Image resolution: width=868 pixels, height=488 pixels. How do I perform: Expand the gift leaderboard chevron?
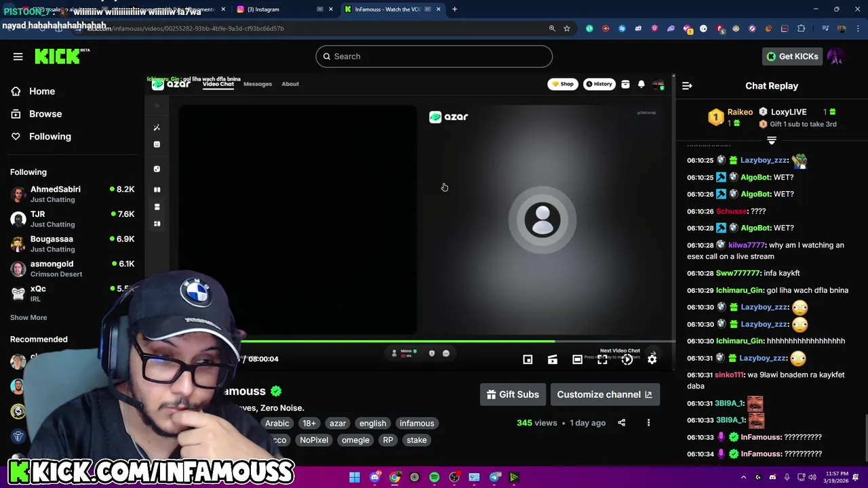coord(771,140)
